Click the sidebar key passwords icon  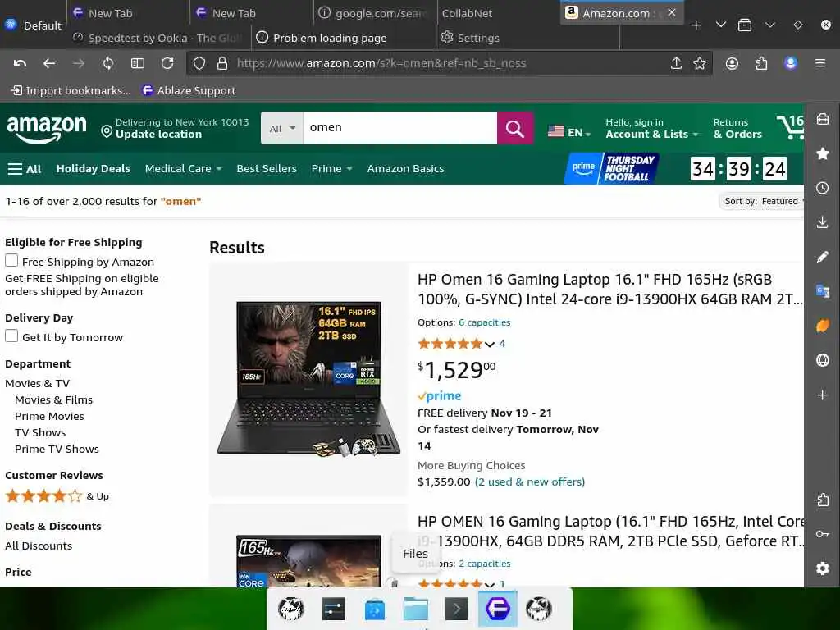tap(822, 533)
